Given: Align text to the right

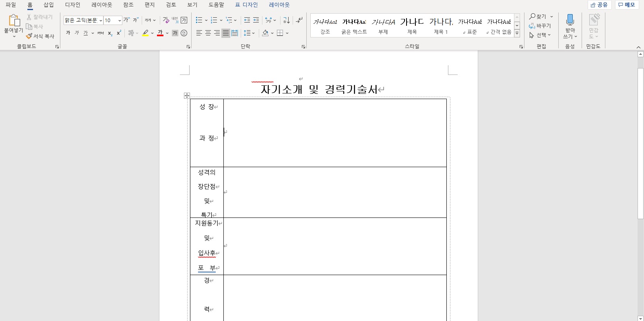Looking at the screenshot, I should pyautogui.click(x=217, y=33).
